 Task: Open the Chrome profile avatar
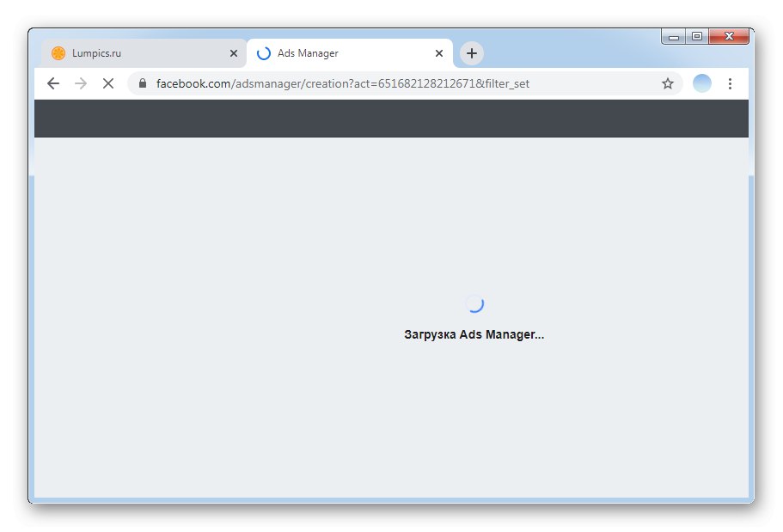[701, 83]
